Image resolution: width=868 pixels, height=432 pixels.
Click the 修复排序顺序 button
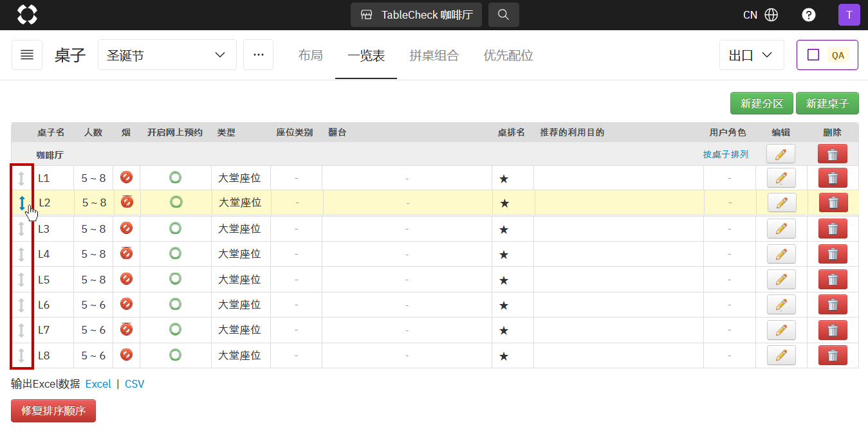point(53,410)
